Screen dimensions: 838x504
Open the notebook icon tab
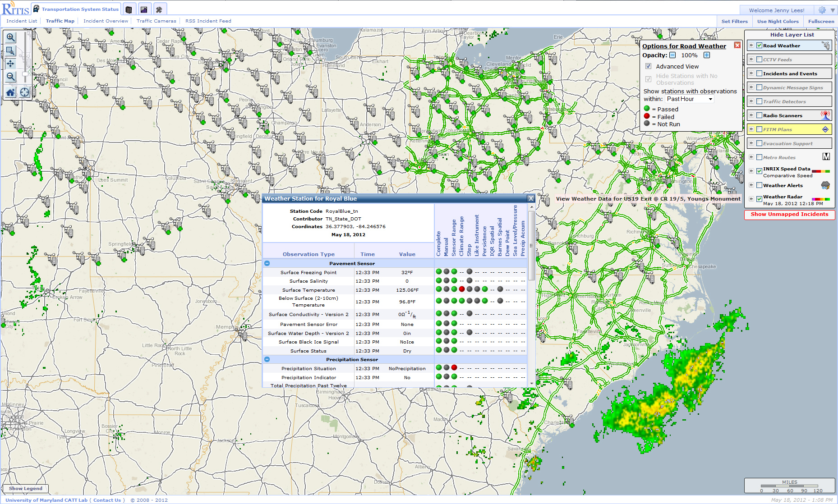pos(129,9)
